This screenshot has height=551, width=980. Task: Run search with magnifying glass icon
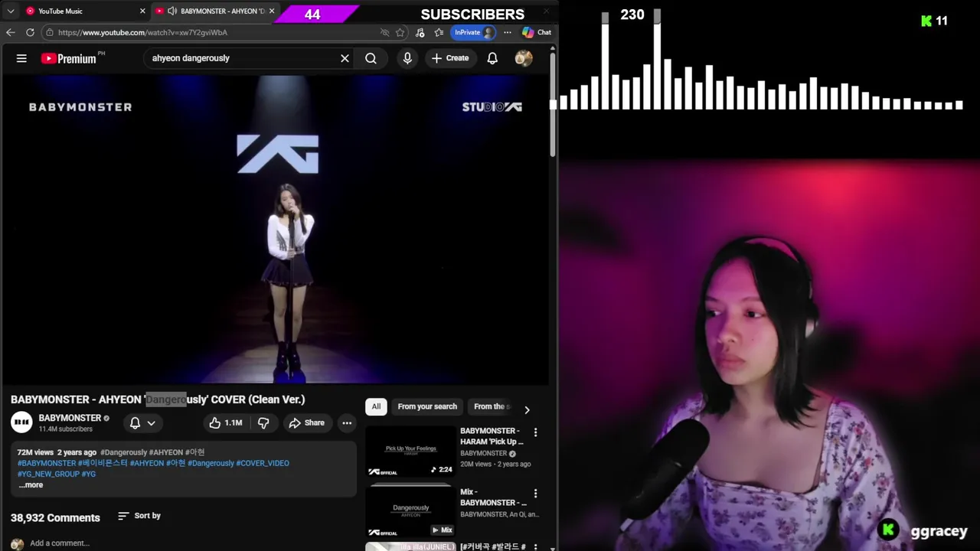point(371,58)
